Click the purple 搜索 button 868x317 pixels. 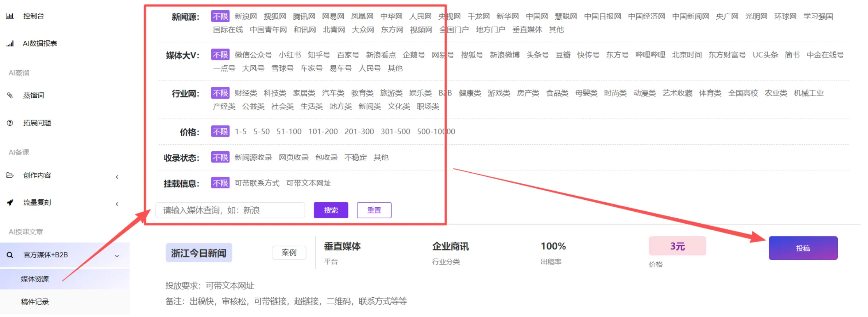coord(331,210)
